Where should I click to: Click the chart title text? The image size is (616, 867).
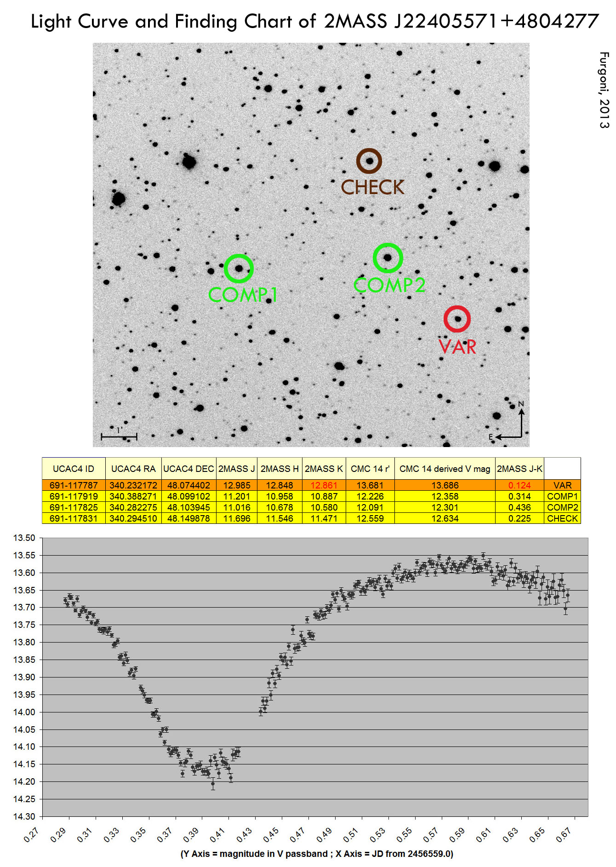coord(315,21)
